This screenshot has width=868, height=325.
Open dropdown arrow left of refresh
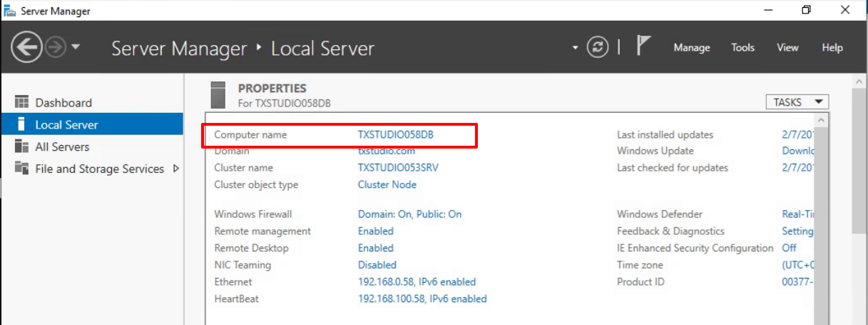click(x=575, y=48)
